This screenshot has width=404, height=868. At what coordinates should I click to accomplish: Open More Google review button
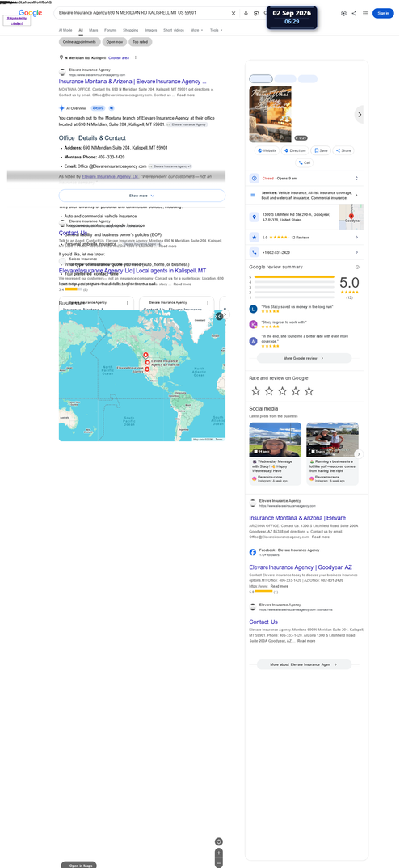click(x=304, y=358)
